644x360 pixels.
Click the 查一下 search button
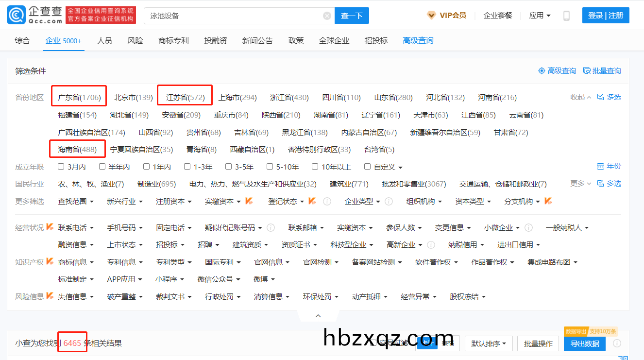point(352,16)
